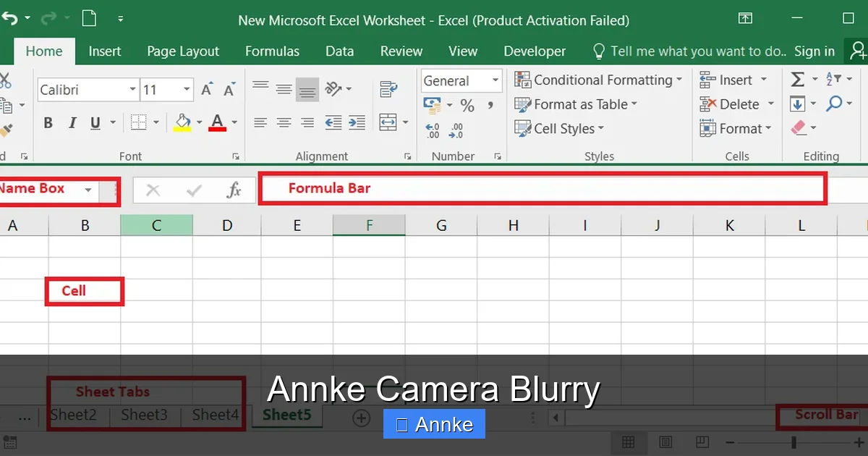
Task: Select column header G
Action: pos(441,225)
